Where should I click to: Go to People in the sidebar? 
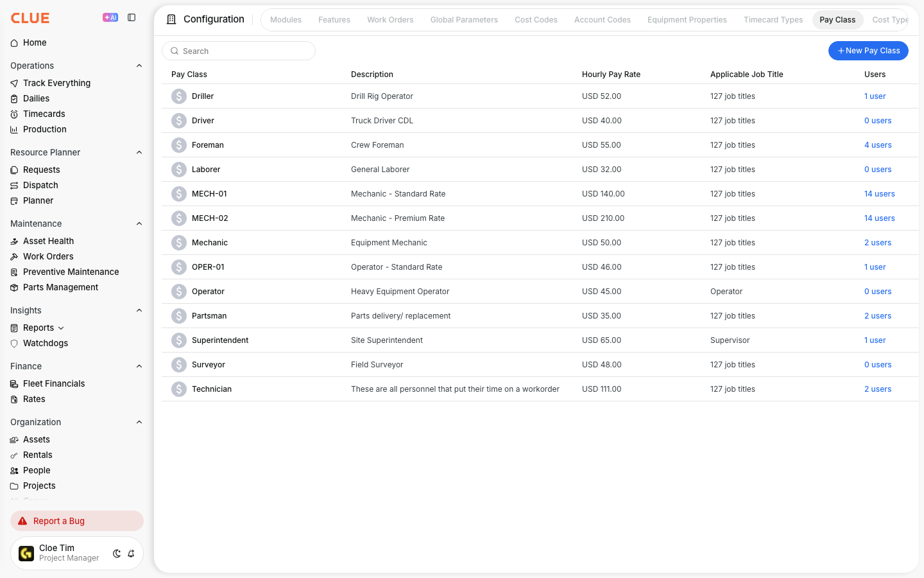tap(37, 471)
